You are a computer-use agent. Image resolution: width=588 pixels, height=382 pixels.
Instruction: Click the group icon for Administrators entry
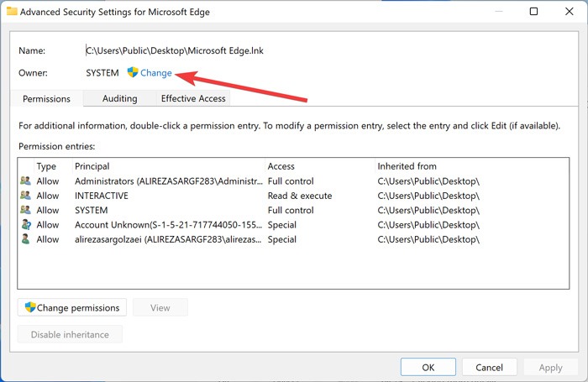point(25,181)
